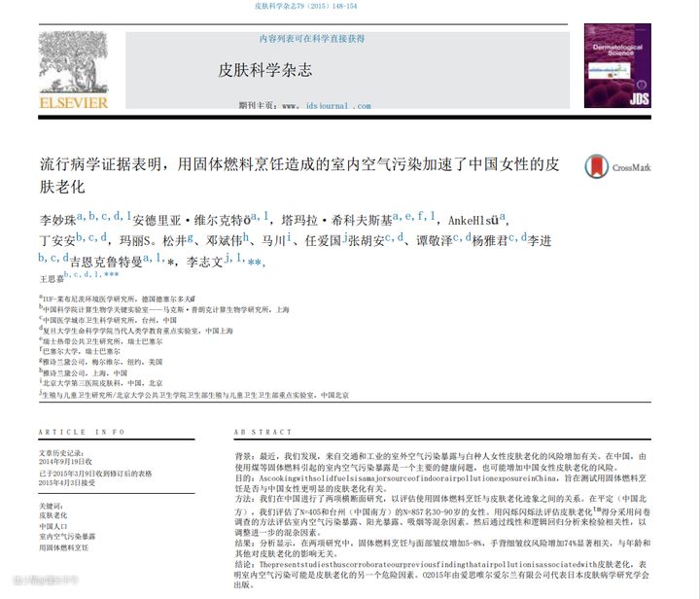Click author name 杨雅君
Image resolution: width=700 pixels, height=599 pixels.
tap(490, 240)
